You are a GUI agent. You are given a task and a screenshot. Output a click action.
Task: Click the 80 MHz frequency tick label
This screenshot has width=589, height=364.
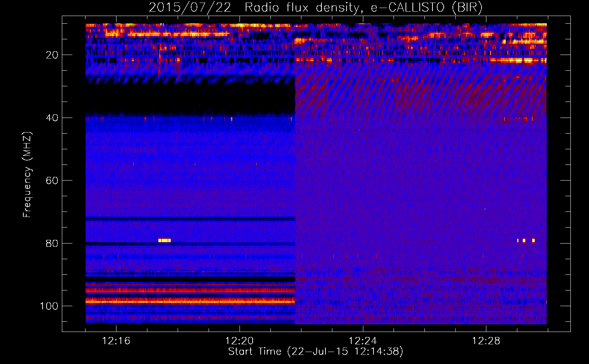[52, 243]
